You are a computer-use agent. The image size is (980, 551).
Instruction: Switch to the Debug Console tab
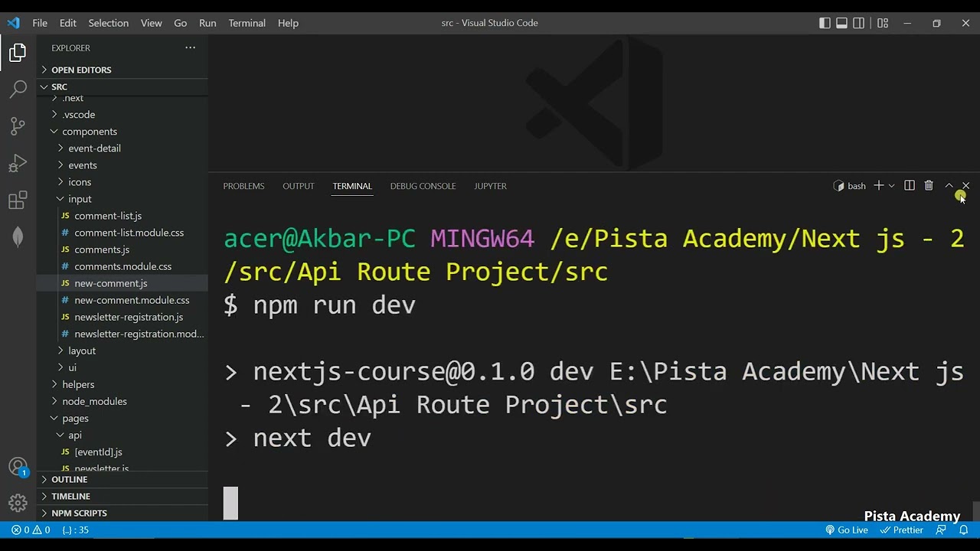[423, 186]
